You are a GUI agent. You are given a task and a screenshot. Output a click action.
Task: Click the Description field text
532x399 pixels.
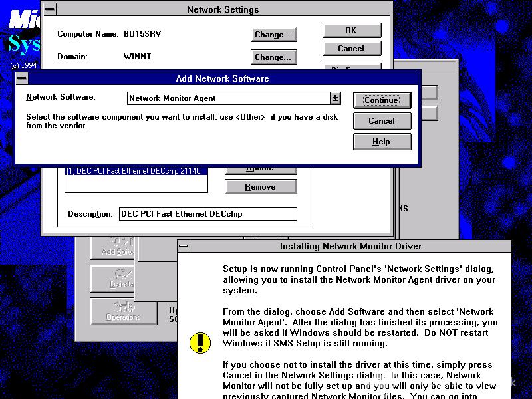pos(208,214)
